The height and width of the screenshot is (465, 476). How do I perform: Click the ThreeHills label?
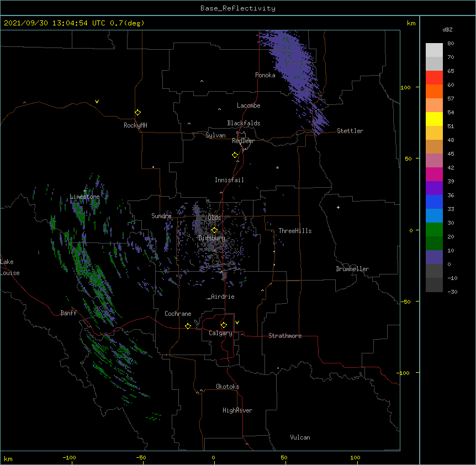point(295,231)
